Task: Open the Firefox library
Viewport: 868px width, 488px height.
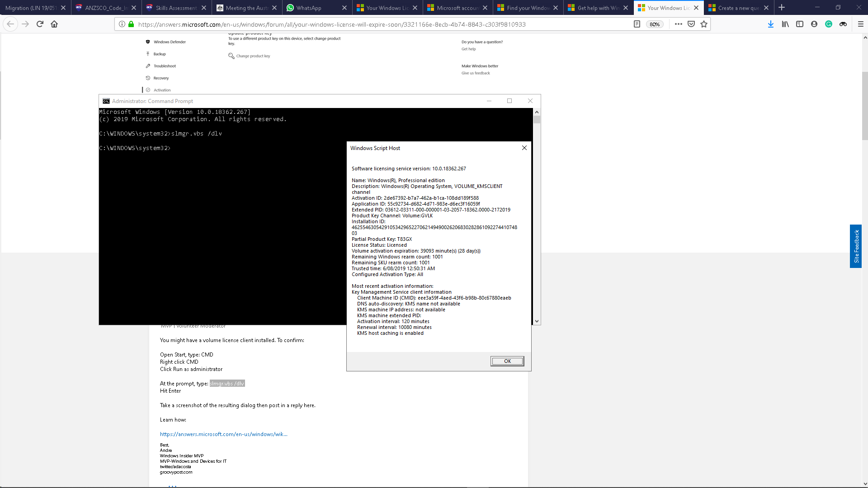Action: pos(785,24)
